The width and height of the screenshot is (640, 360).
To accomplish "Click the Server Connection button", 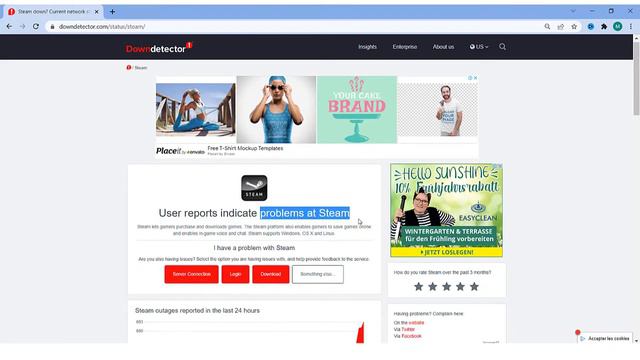I will coord(191,274).
